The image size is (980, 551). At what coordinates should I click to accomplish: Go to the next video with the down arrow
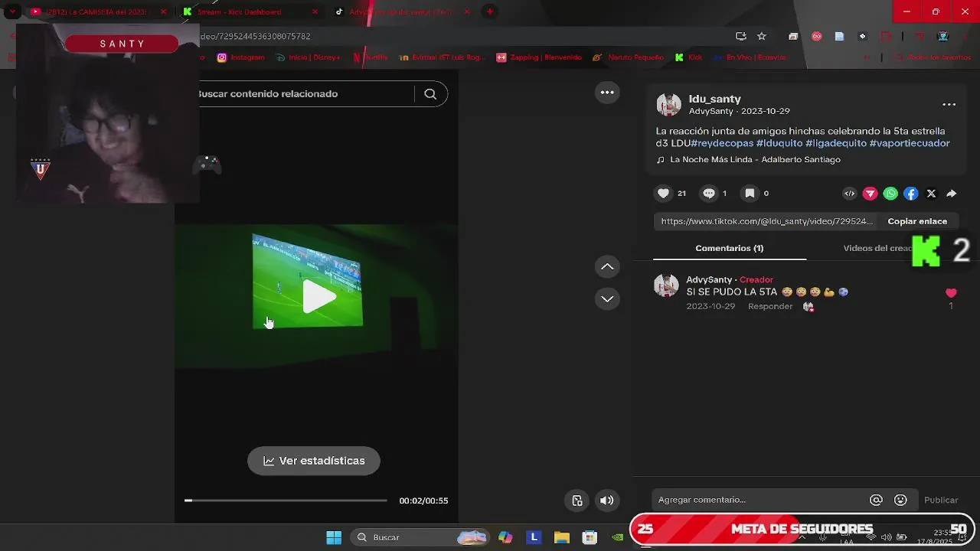(607, 298)
